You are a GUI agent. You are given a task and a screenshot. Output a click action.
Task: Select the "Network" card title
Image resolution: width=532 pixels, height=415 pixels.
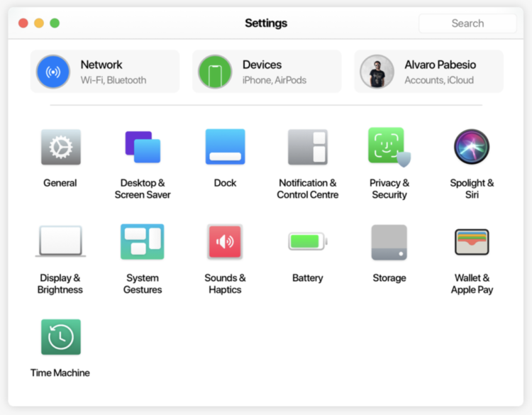(101, 65)
